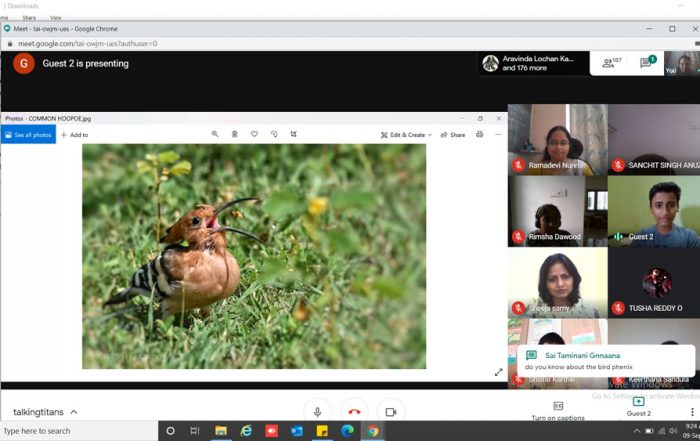700x441 pixels.
Task: Click the red hang up call button
Action: pos(353,411)
